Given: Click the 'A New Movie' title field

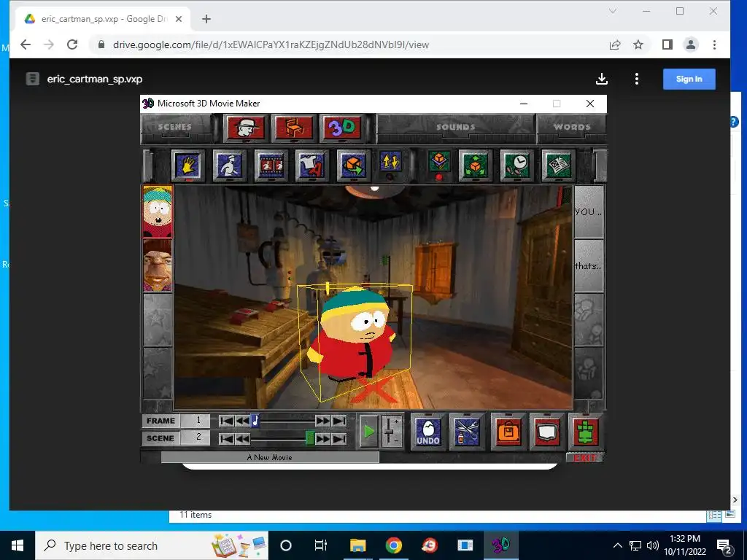Looking at the screenshot, I should pos(270,458).
